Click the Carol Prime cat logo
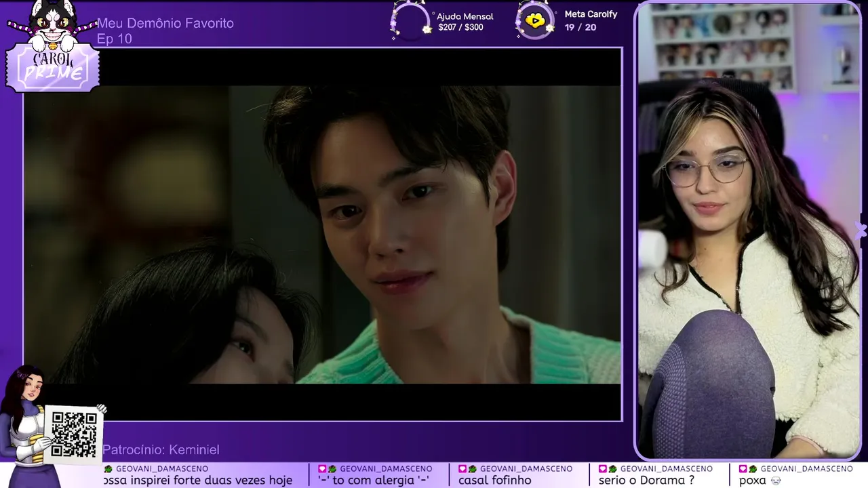Screen dimensions: 868x488 (x=53, y=46)
